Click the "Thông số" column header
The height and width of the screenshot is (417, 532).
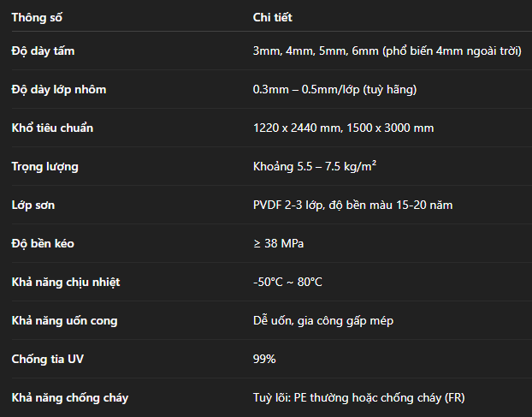(x=37, y=17)
